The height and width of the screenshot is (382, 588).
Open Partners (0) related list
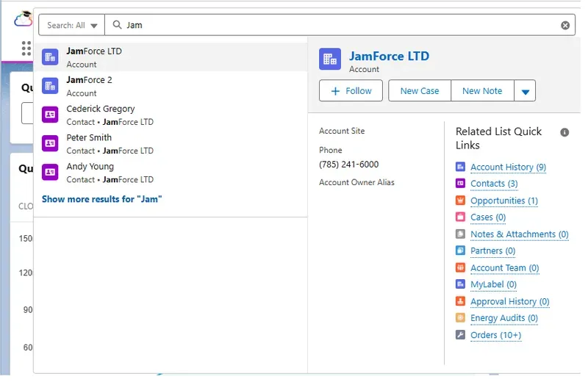492,251
